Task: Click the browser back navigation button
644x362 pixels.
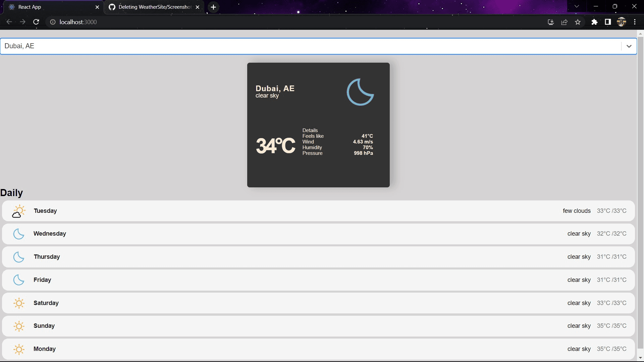Action: (x=9, y=22)
